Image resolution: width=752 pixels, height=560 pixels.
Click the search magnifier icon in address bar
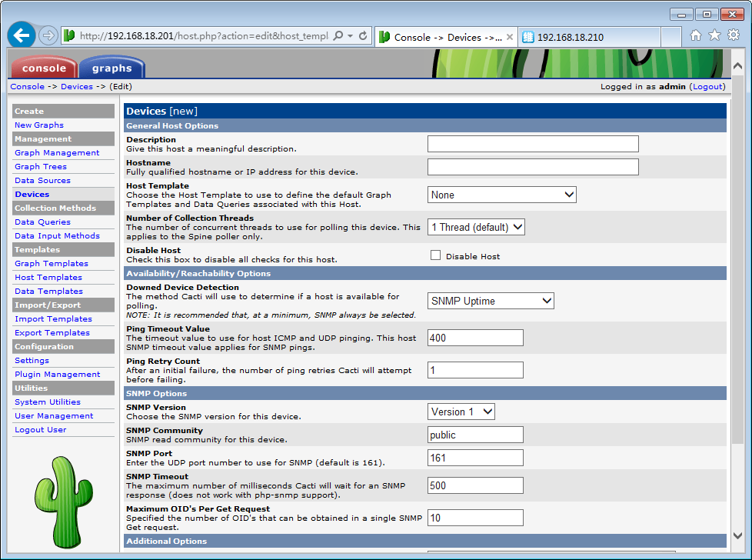[338, 35]
